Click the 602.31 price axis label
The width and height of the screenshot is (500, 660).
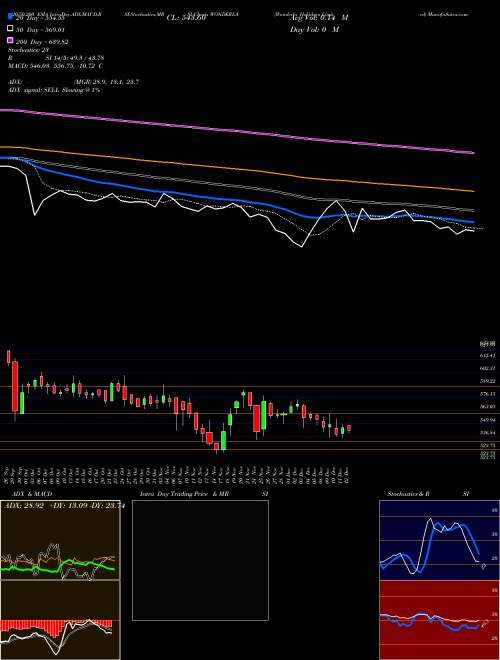click(487, 368)
